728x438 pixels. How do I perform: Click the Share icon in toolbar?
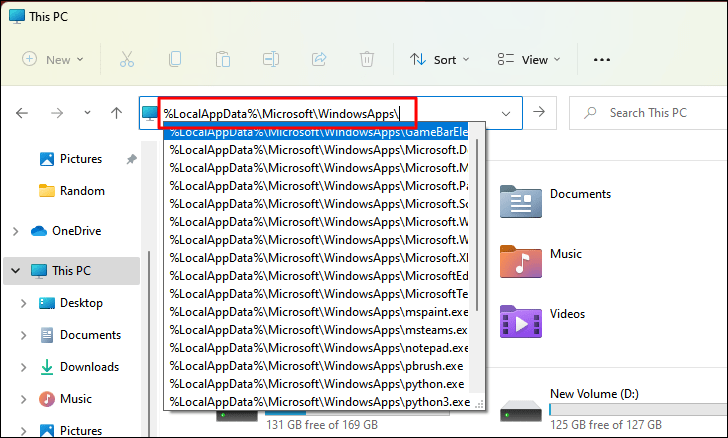click(319, 59)
